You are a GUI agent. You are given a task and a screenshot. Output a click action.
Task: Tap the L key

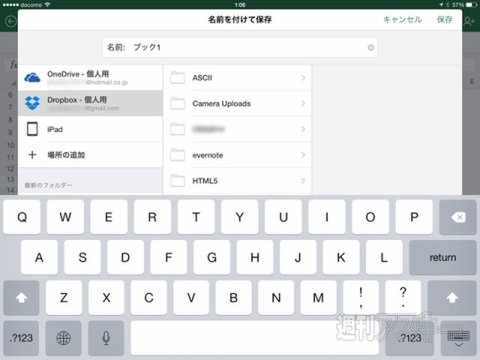[384, 257]
